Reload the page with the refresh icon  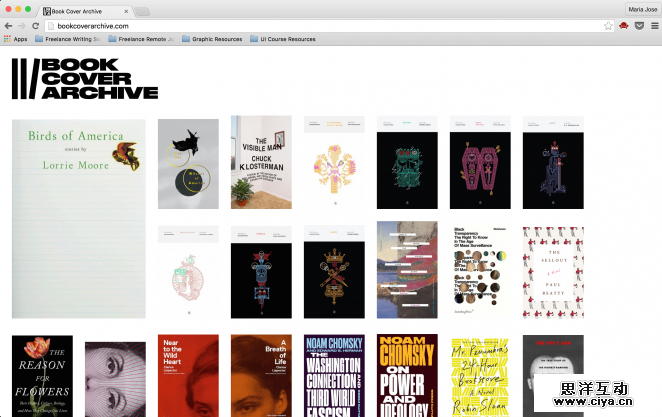click(x=35, y=26)
